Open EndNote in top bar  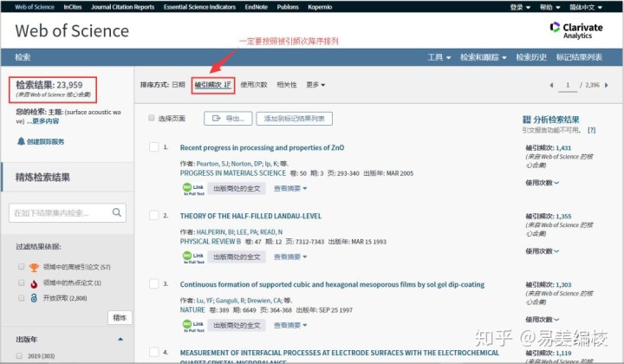pyautogui.click(x=257, y=7)
